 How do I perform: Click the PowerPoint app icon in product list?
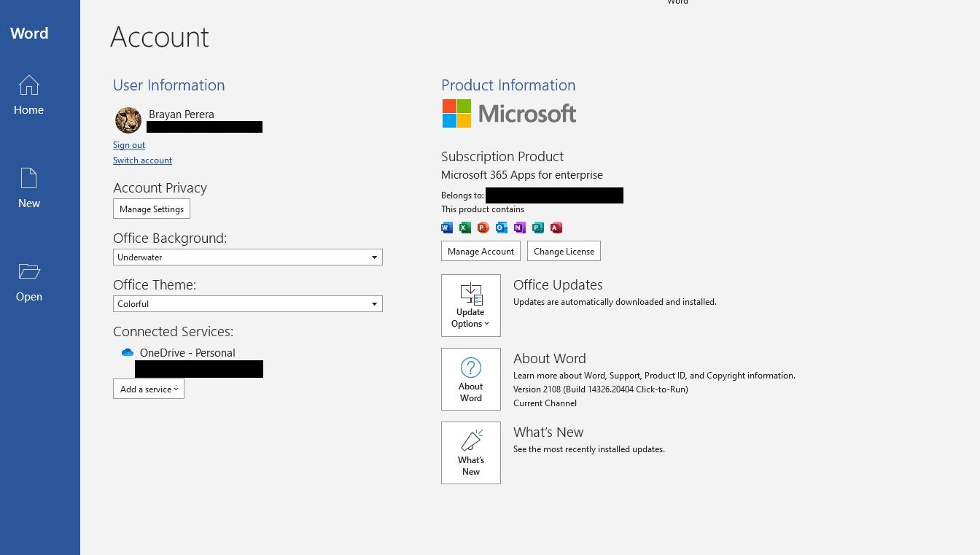pos(483,228)
